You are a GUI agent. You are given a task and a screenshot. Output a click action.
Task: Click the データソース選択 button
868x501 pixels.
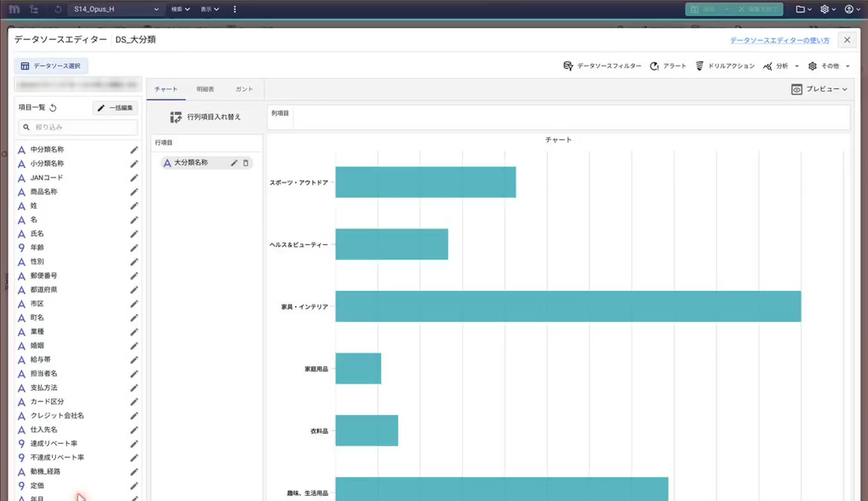click(51, 66)
